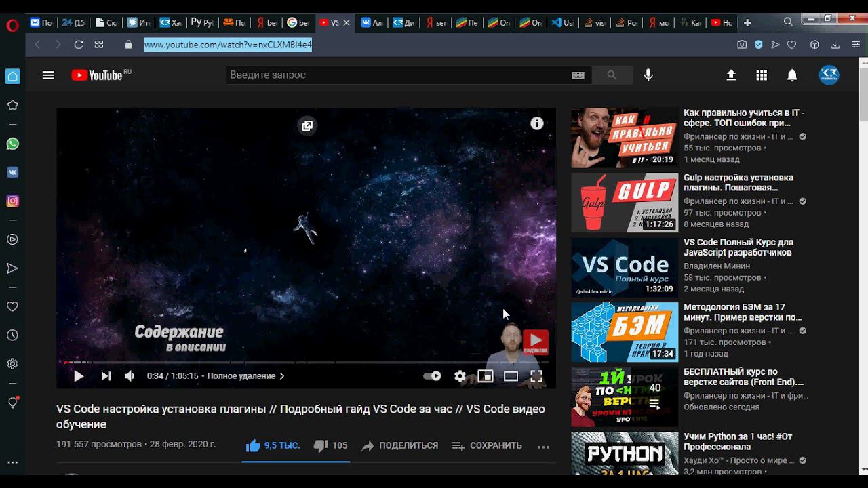Click the video pop-out icon at the top of the player

coord(307,126)
